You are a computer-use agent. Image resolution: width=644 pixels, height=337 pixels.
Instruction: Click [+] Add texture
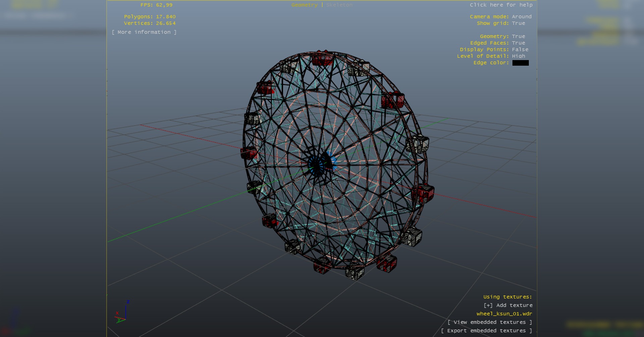[x=507, y=305]
